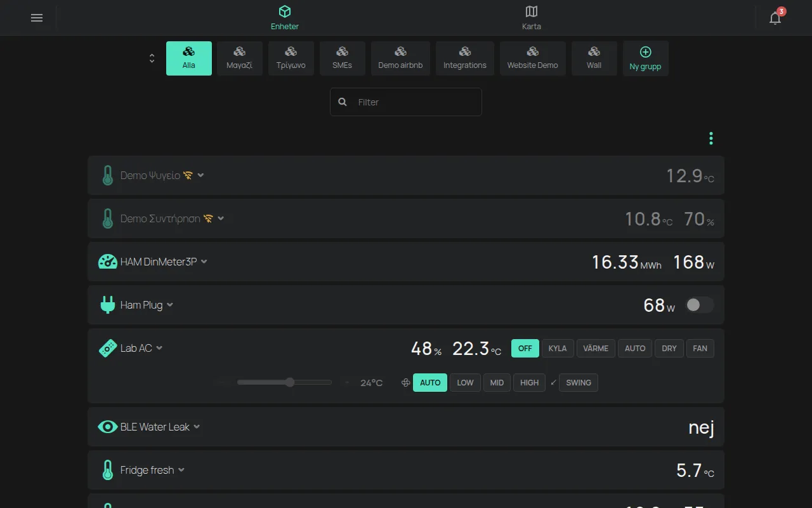Click the BLE Water Leak eye icon
Viewport: 812px width, 508px height.
coord(108,427)
